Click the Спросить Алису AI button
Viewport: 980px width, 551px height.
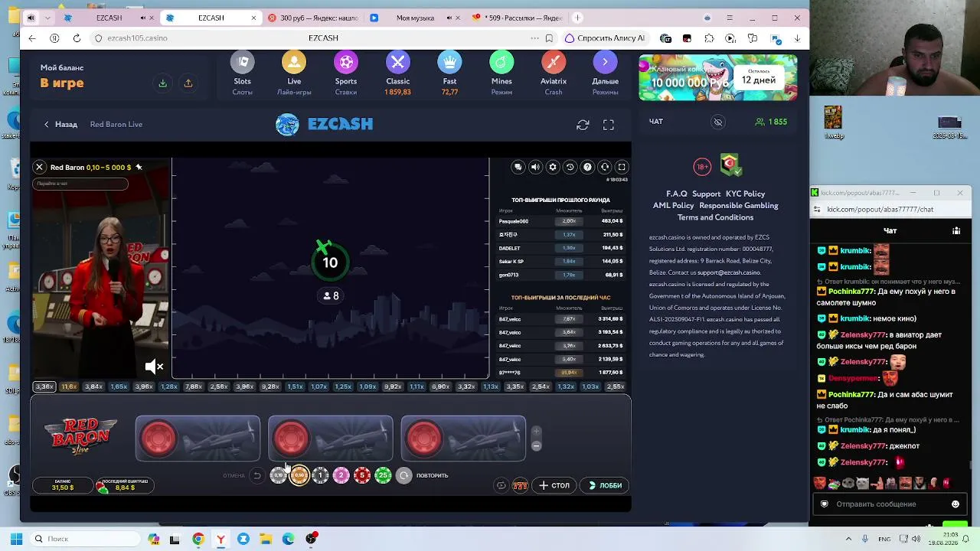tap(605, 38)
